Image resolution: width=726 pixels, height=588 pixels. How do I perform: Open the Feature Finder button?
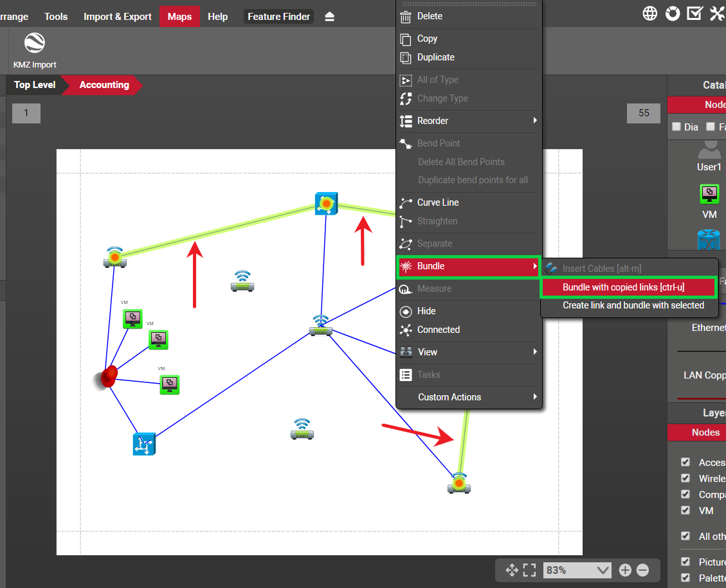tap(278, 17)
